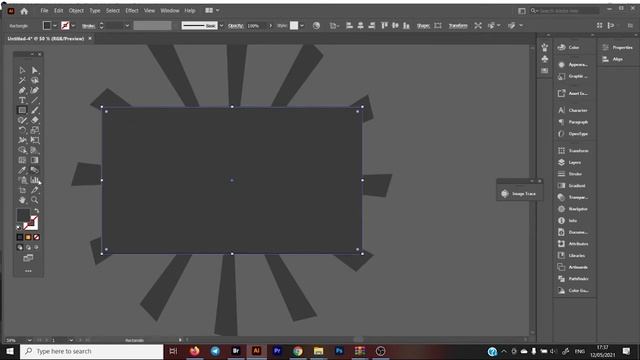Select the Eyedropper tool

[x=22, y=170]
